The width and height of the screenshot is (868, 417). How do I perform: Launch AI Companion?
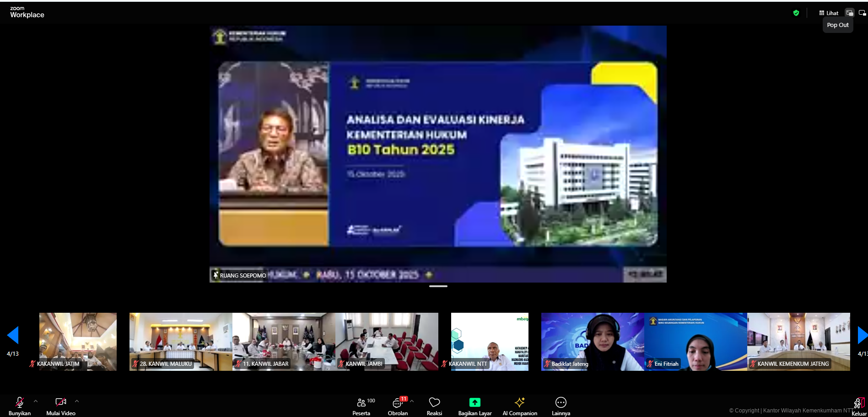(520, 406)
